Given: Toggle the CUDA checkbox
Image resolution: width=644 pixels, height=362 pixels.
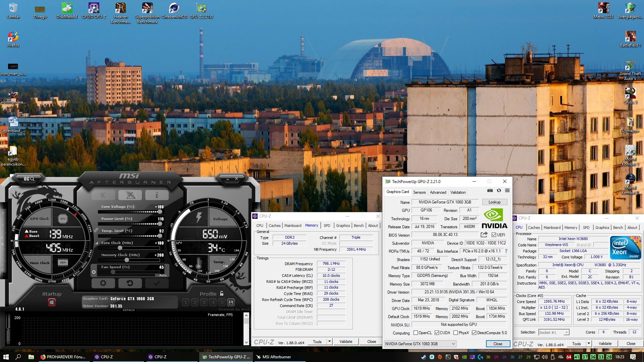Looking at the screenshot, I should (437, 333).
